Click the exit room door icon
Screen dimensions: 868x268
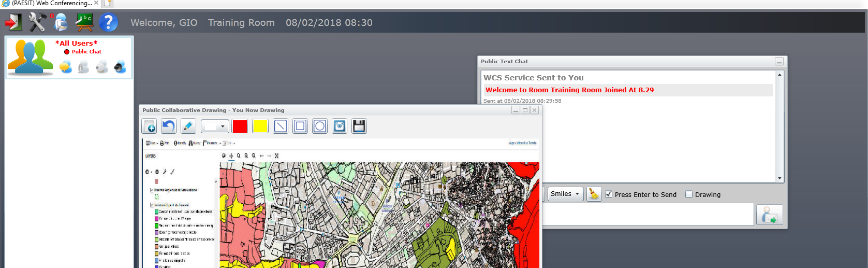pyautogui.click(x=13, y=22)
